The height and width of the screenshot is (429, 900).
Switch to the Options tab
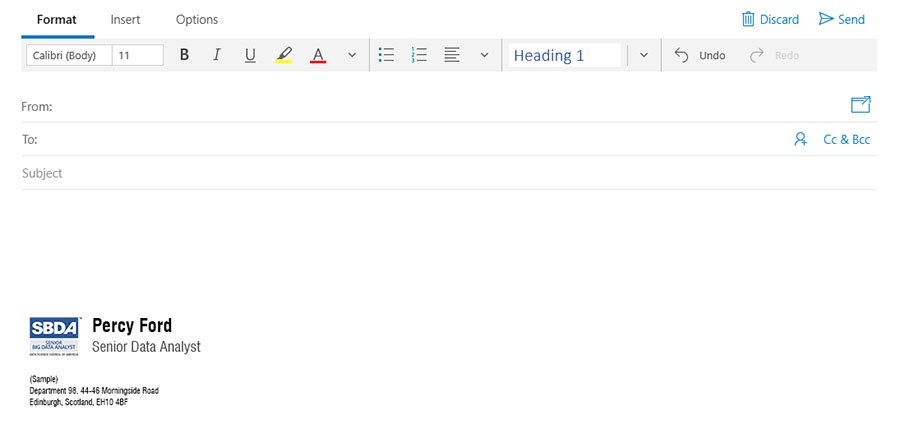coord(197,19)
